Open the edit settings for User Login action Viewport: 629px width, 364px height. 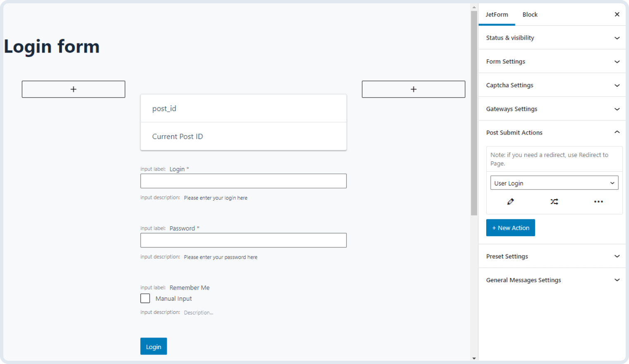510,201
